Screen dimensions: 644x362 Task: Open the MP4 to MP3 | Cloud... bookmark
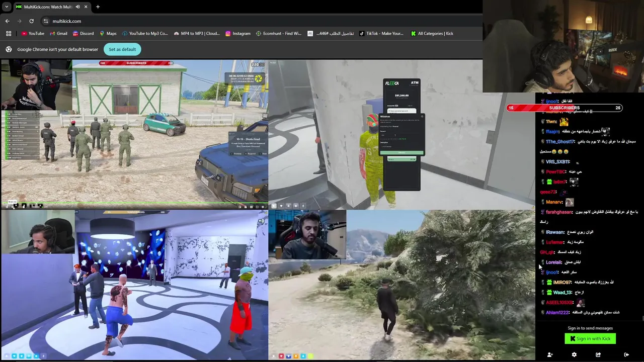(197, 34)
